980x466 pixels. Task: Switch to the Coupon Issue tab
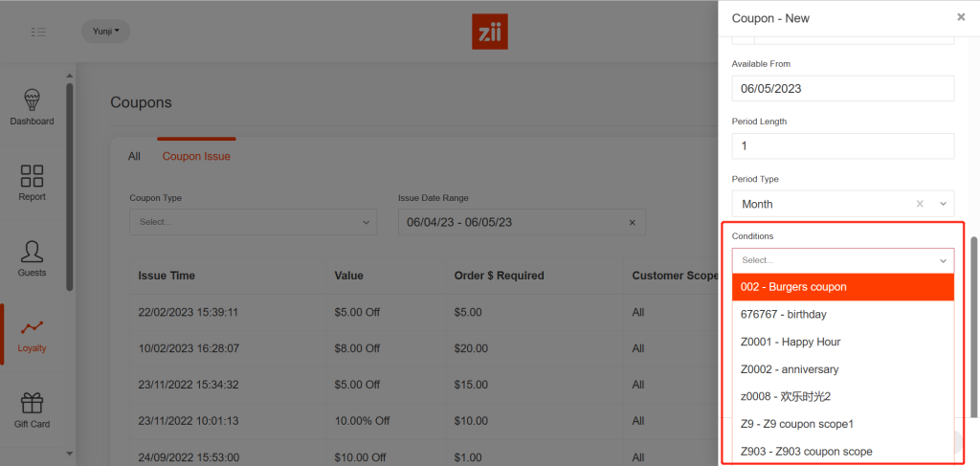(196, 156)
